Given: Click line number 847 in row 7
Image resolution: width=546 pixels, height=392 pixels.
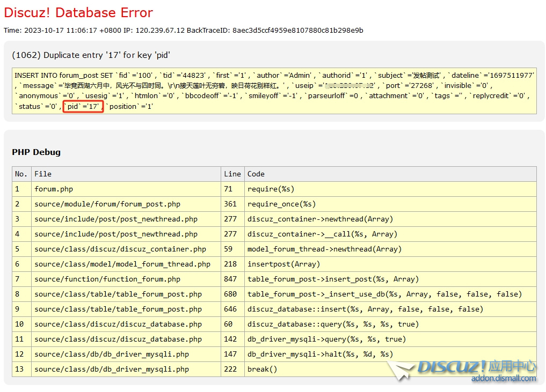Looking at the screenshot, I should pyautogui.click(x=230, y=279).
